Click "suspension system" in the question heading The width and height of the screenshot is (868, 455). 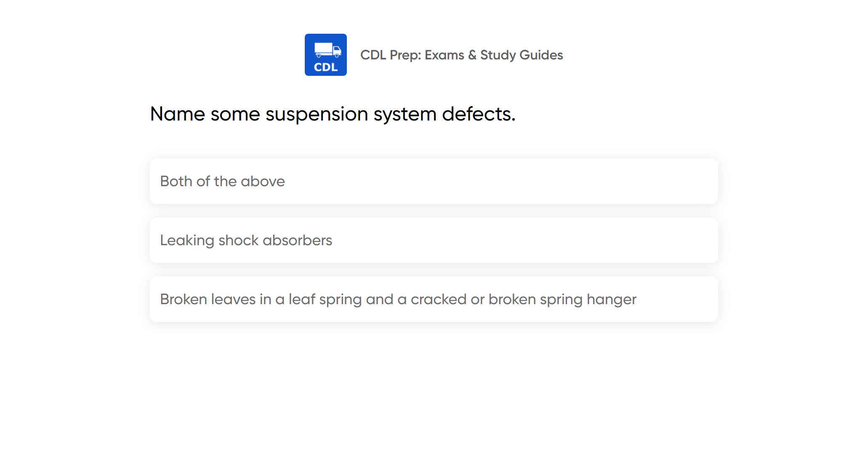click(351, 114)
